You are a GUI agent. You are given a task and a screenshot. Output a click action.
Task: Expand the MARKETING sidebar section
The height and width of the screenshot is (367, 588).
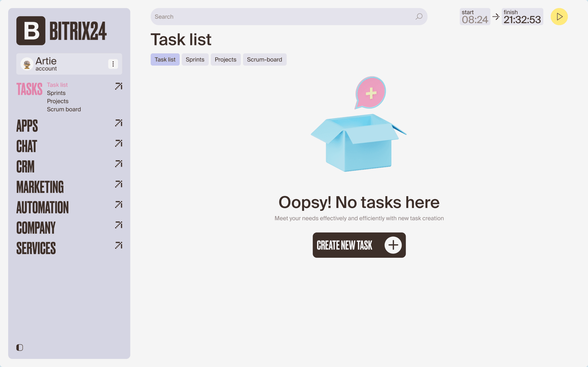click(40, 187)
